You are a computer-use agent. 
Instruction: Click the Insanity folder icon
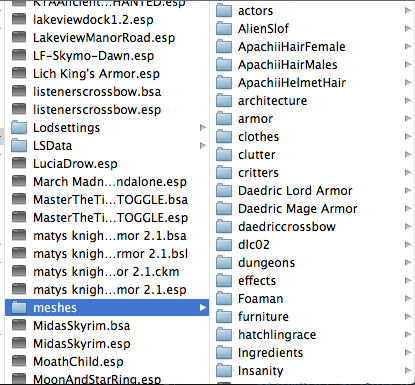(x=224, y=370)
